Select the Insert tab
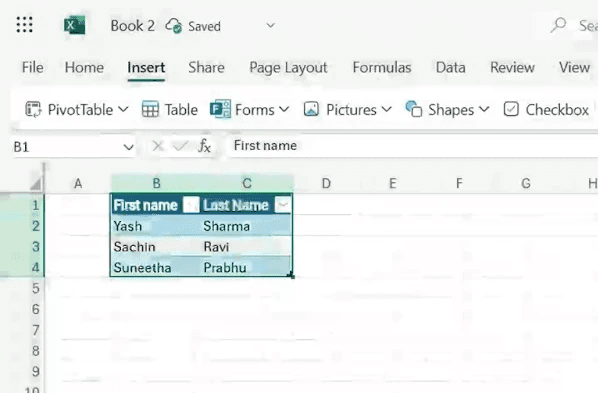This screenshot has width=598, height=393. (146, 68)
